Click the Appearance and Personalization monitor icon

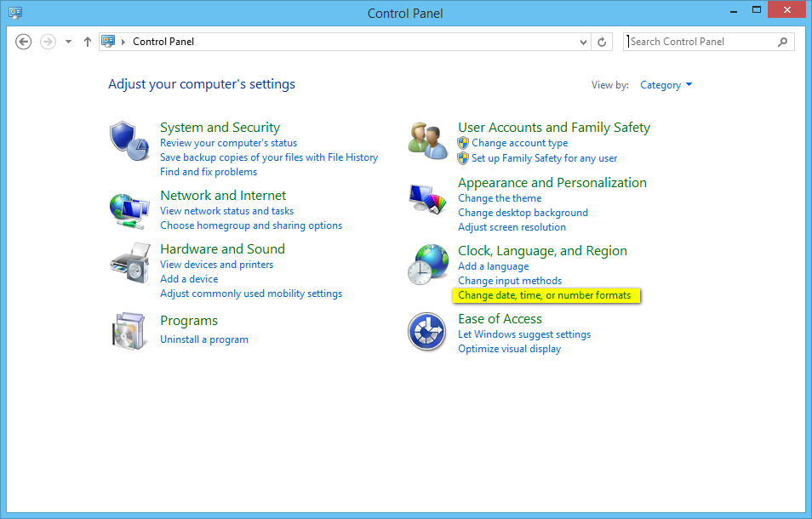(427, 199)
